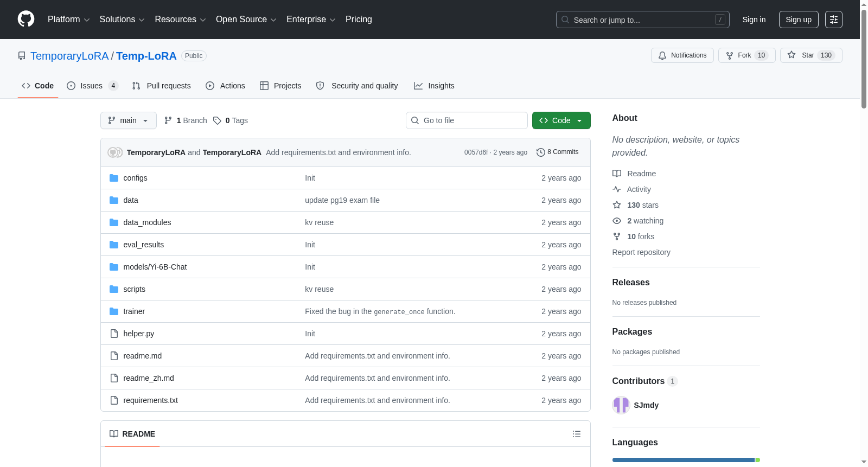Click the Search or jump to field
This screenshot has width=868, height=467.
[643, 20]
